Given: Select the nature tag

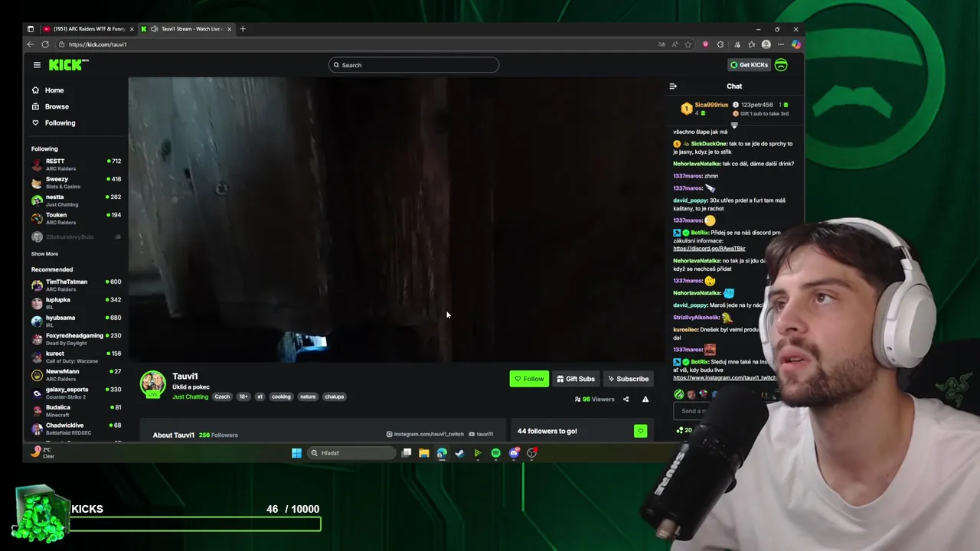Looking at the screenshot, I should (x=308, y=396).
